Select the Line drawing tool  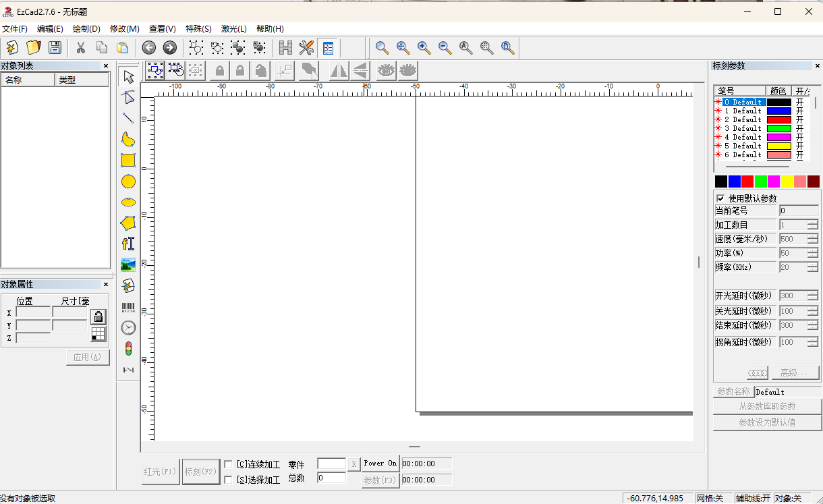click(x=128, y=119)
